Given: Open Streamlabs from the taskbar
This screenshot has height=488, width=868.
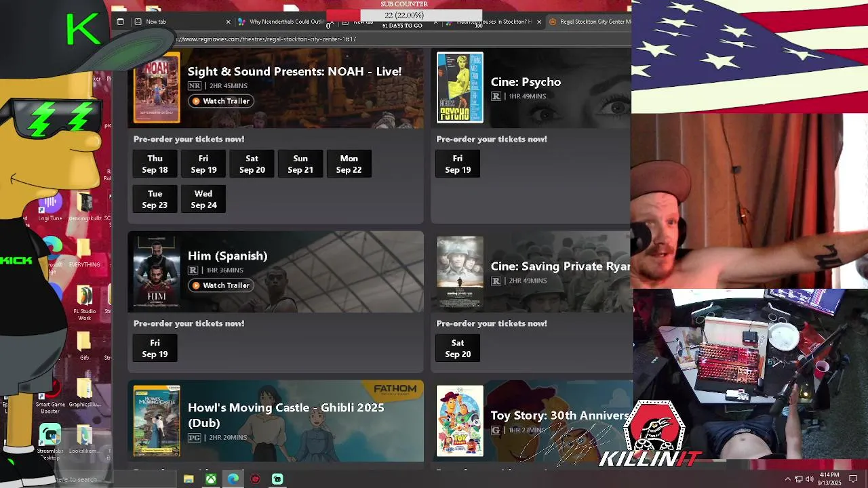Looking at the screenshot, I should click(277, 479).
